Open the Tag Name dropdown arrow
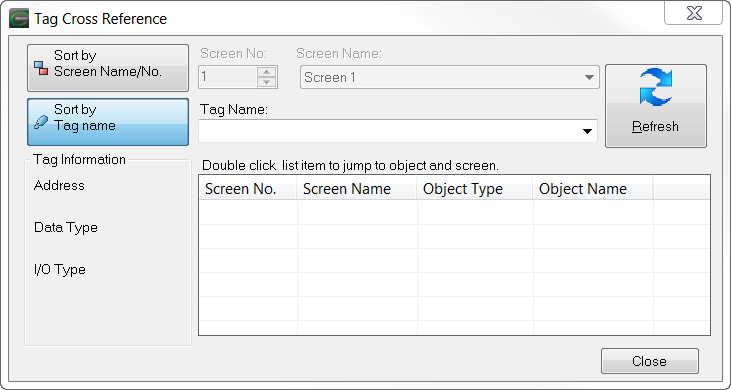Image resolution: width=731 pixels, height=390 pixels. point(588,131)
